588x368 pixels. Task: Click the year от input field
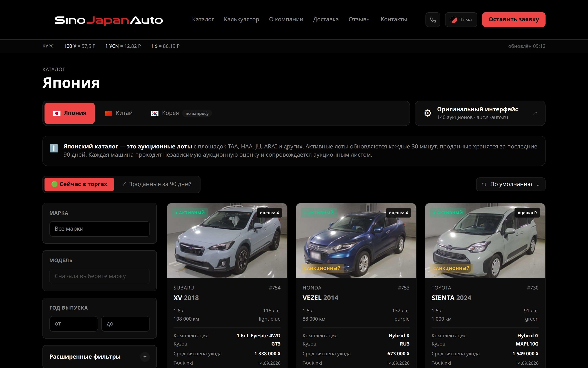[x=74, y=324]
